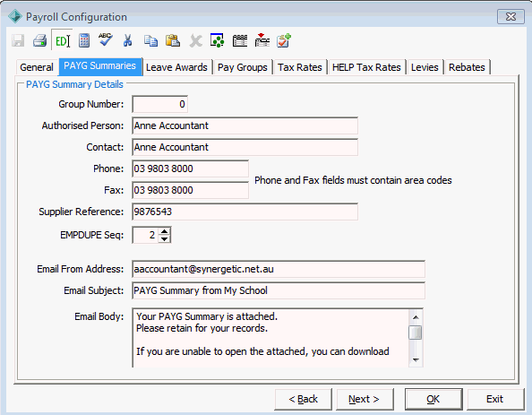Increase the EMPDUPE Seq value with up arrow
The image size is (532, 415).
coord(165,231)
